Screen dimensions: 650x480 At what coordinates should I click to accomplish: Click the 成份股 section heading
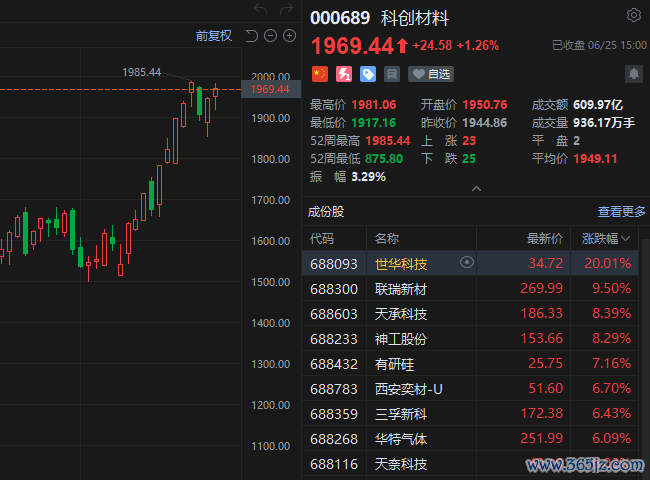click(x=326, y=212)
